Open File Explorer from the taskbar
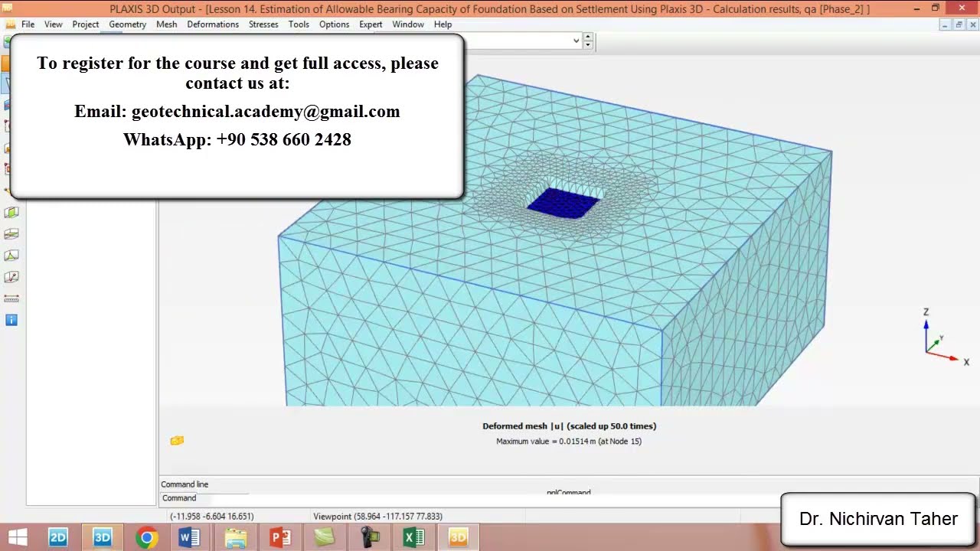The image size is (980, 551). pyautogui.click(x=235, y=537)
